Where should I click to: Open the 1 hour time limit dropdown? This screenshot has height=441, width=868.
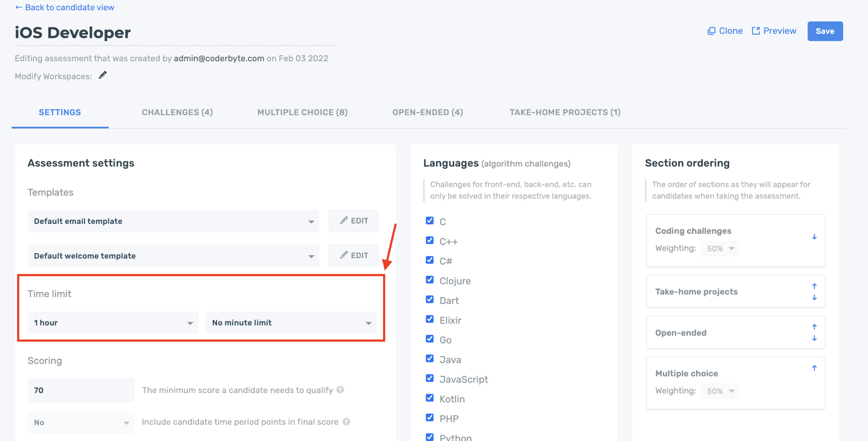(113, 323)
